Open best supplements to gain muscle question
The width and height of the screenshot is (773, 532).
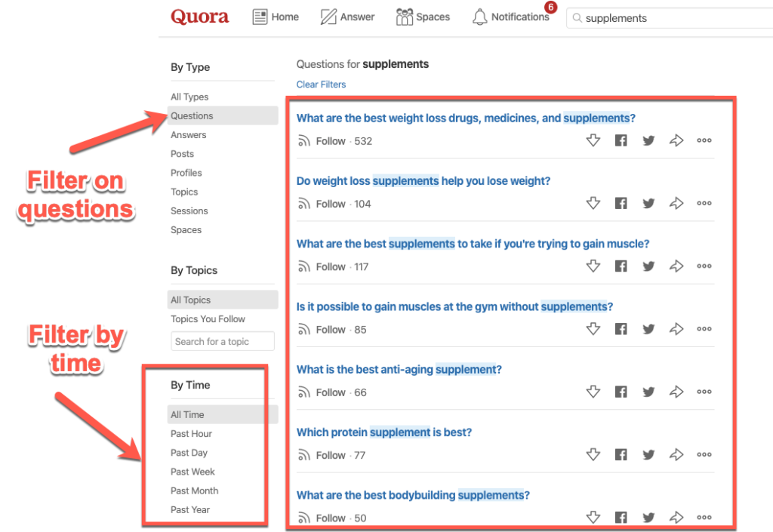coord(473,244)
